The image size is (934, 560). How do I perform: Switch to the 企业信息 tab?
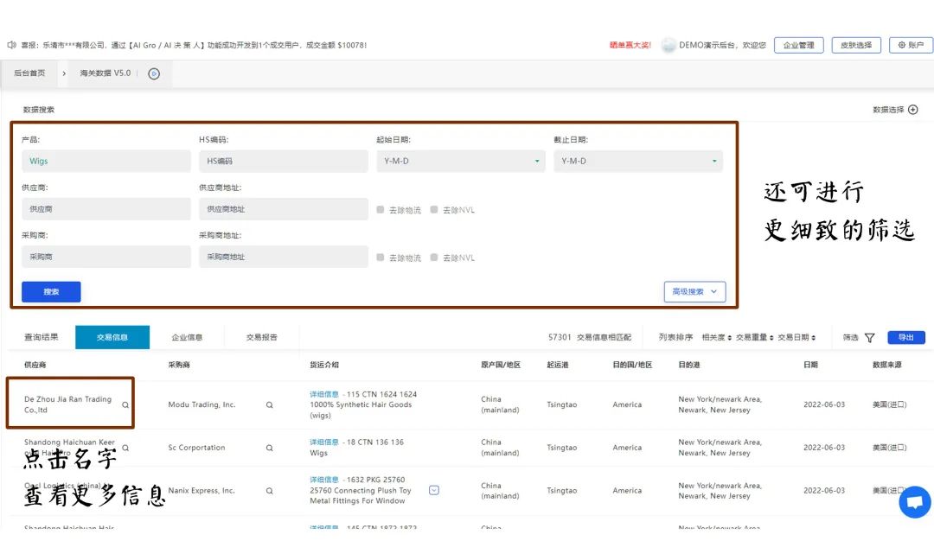[x=187, y=338]
